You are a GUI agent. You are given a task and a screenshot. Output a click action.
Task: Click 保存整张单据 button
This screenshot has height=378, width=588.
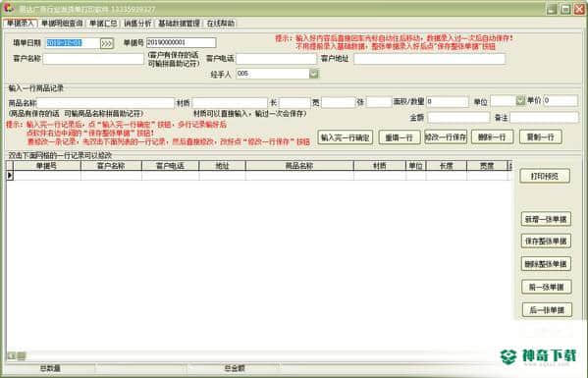point(546,242)
